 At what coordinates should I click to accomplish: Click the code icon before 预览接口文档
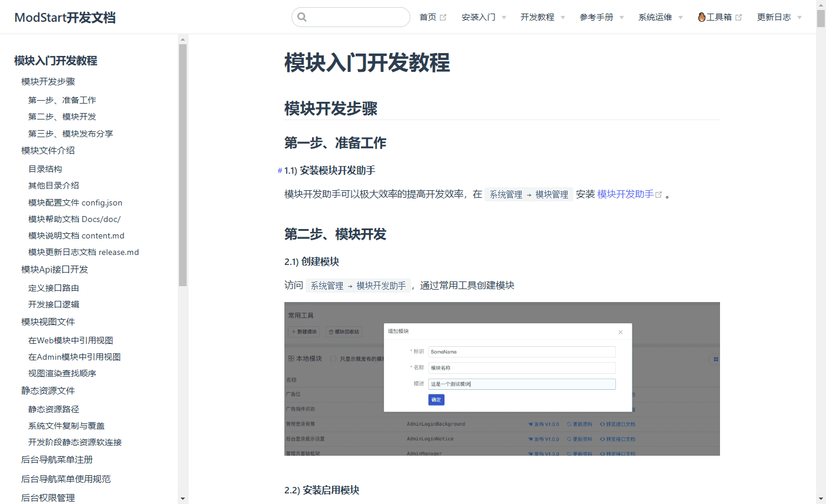coord(601,424)
